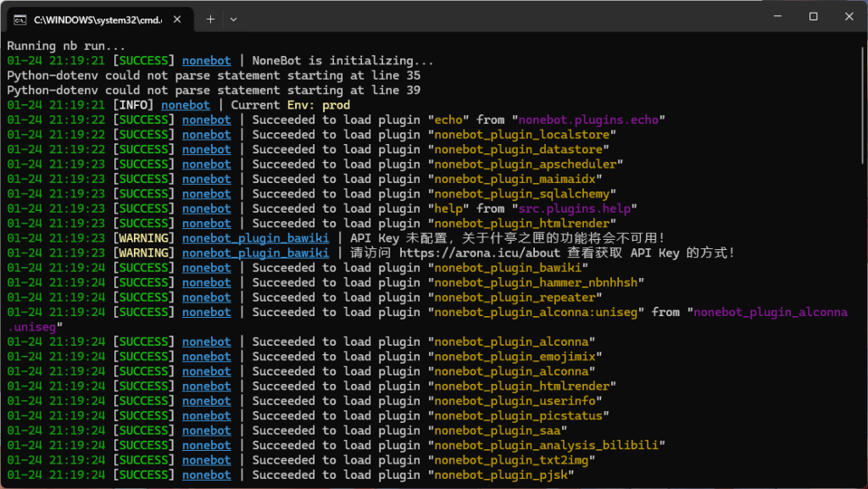Select the C:\WINDOWS\system32\cmd tab
Viewport: 868px width, 489px height.
100,19
